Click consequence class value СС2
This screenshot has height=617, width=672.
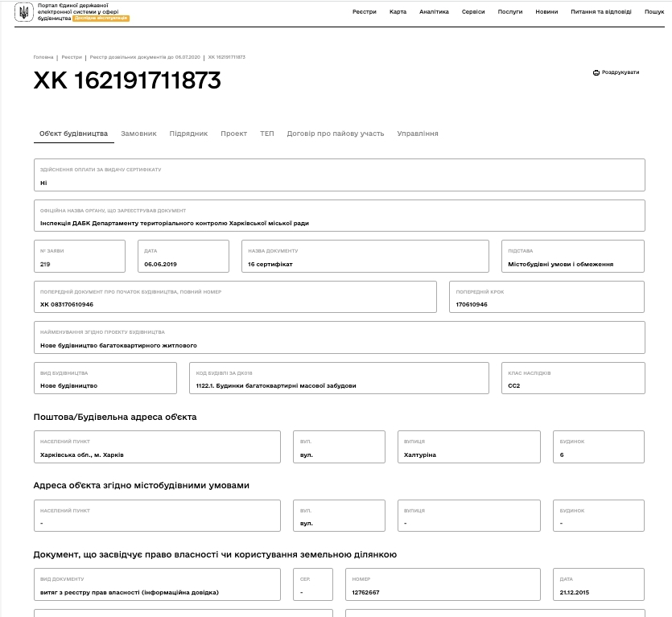click(x=513, y=386)
